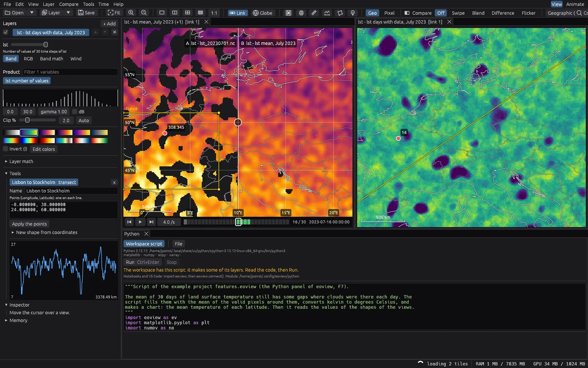Open the Compare menu

(x=69, y=4)
